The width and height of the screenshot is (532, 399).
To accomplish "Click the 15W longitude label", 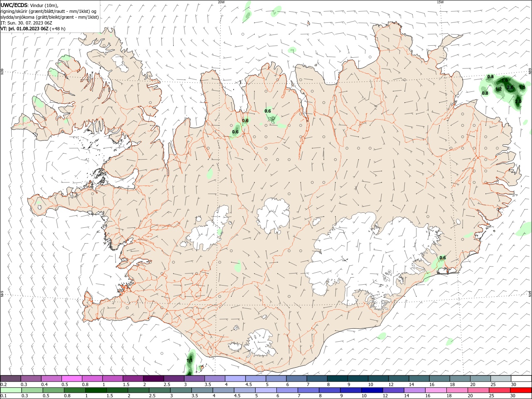I will tap(440, 2).
